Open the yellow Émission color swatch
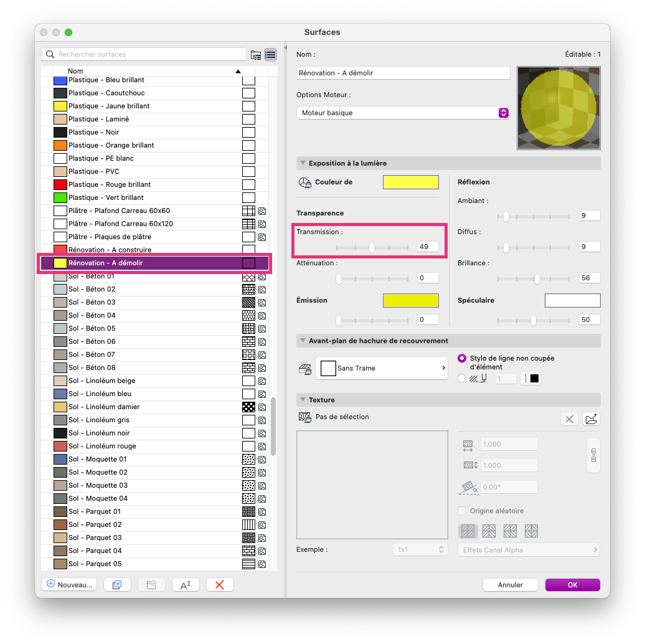Screen dimensions: 645x644 tap(410, 300)
